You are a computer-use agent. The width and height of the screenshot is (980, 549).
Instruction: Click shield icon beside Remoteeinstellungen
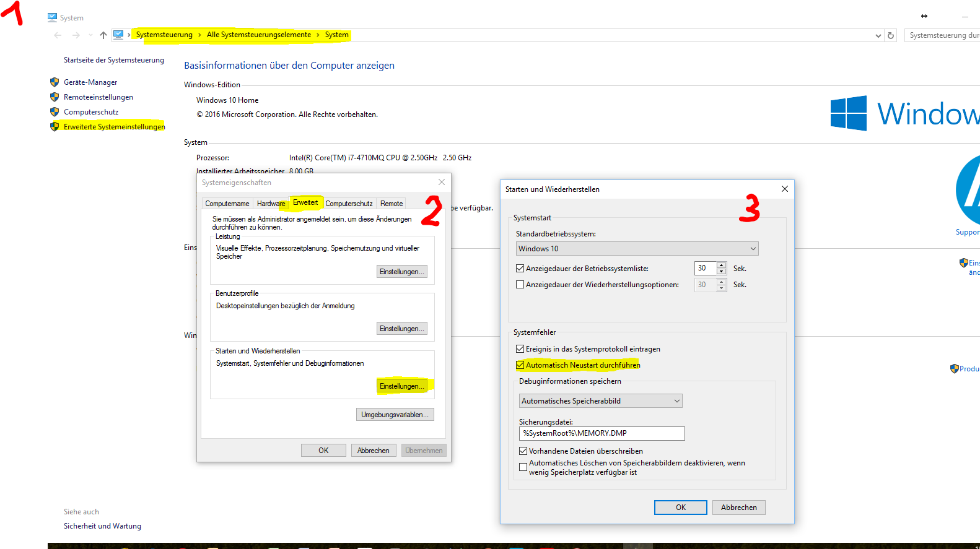(x=55, y=97)
